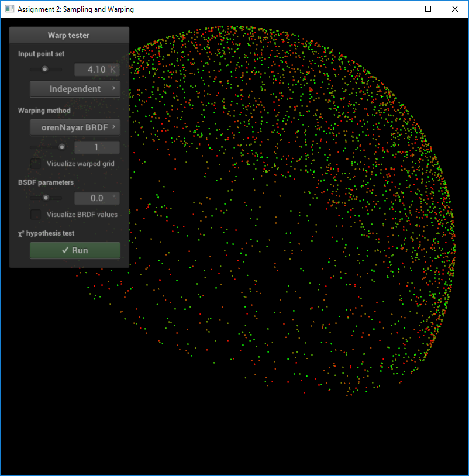The width and height of the screenshot is (469, 476).
Task: Click the BSDF parameters angle slider
Action: tap(46, 198)
